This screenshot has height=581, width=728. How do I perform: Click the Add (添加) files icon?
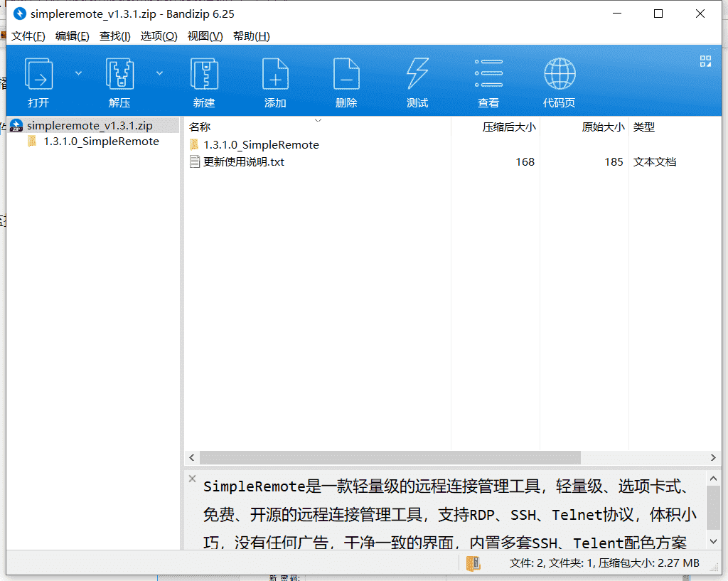click(x=275, y=73)
